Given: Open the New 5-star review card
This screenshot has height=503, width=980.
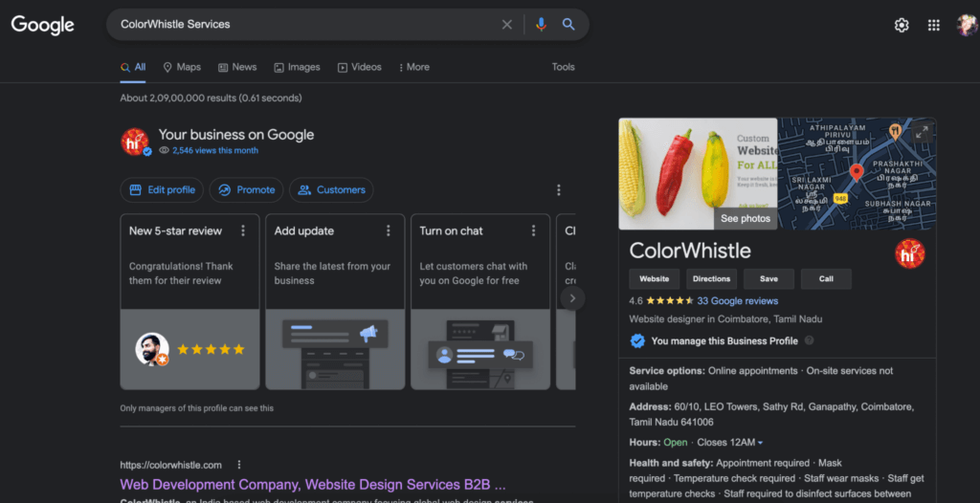Looking at the screenshot, I should [190, 302].
